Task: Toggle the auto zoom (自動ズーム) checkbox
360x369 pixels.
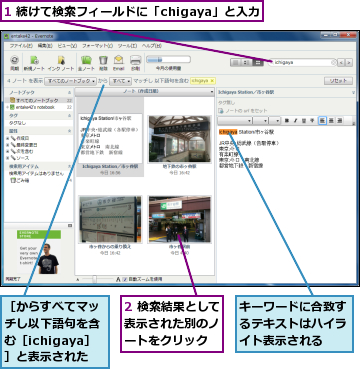Action: click(x=124, y=279)
